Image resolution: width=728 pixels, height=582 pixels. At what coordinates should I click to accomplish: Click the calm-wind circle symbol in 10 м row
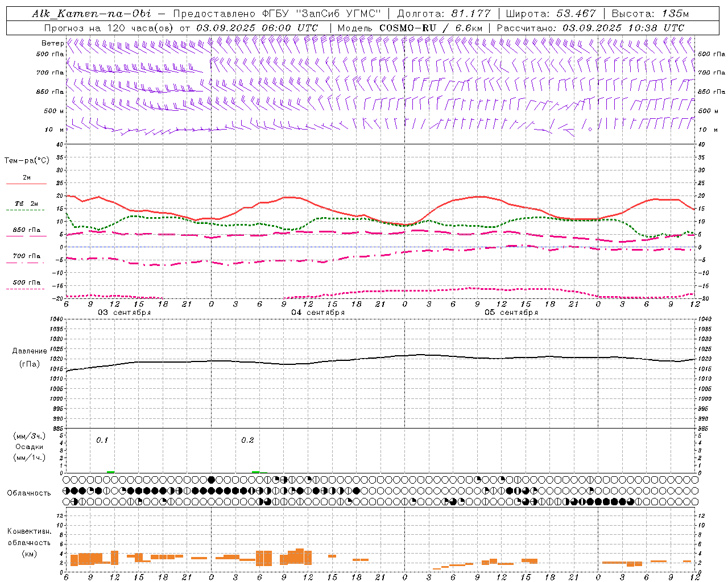(590, 130)
